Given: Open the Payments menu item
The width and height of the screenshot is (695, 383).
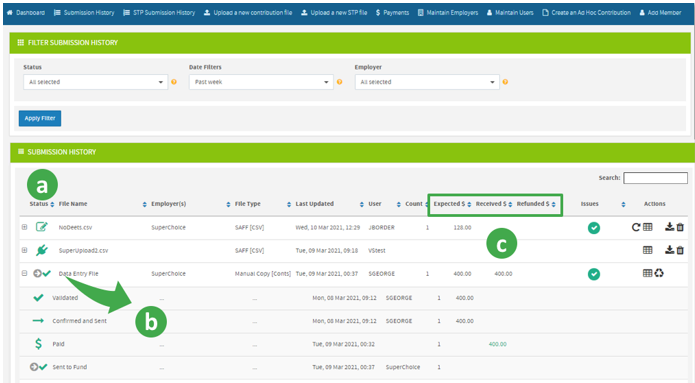Looking at the screenshot, I should coord(392,12).
